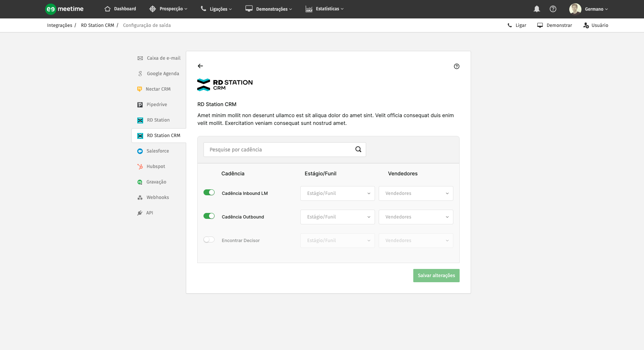The image size is (644, 350).
Task: Click Germano user avatar
Action: click(575, 9)
